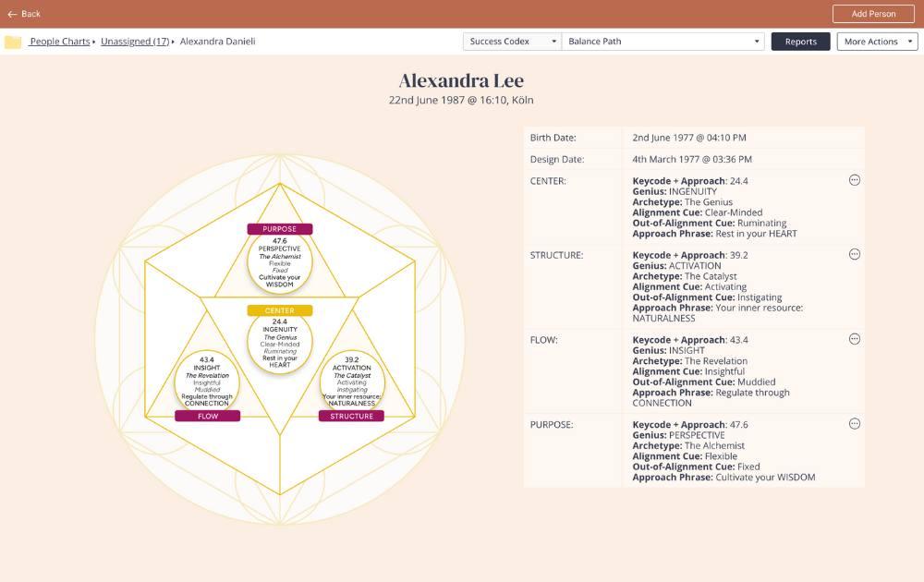Screen dimensions: 924x582
Task: Click the Reports button
Action: (x=800, y=42)
